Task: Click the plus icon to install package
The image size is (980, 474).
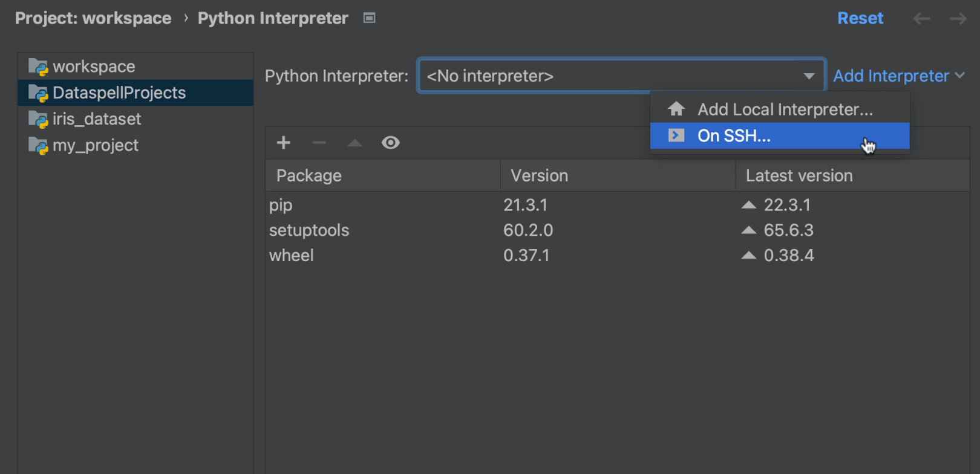Action: click(x=283, y=143)
